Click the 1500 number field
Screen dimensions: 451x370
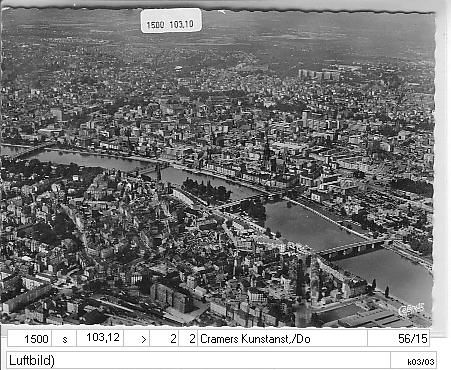click(30, 339)
